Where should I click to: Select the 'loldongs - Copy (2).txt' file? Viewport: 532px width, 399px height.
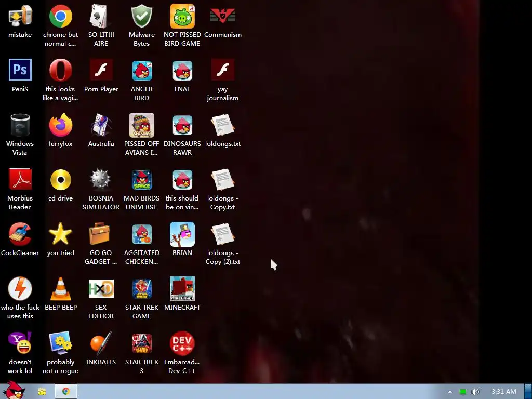click(222, 234)
